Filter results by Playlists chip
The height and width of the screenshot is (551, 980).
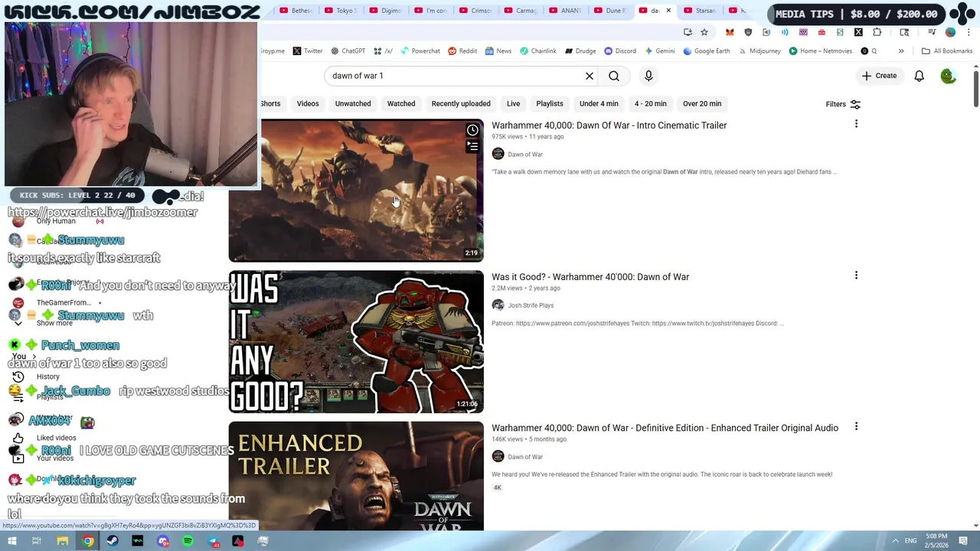click(550, 103)
